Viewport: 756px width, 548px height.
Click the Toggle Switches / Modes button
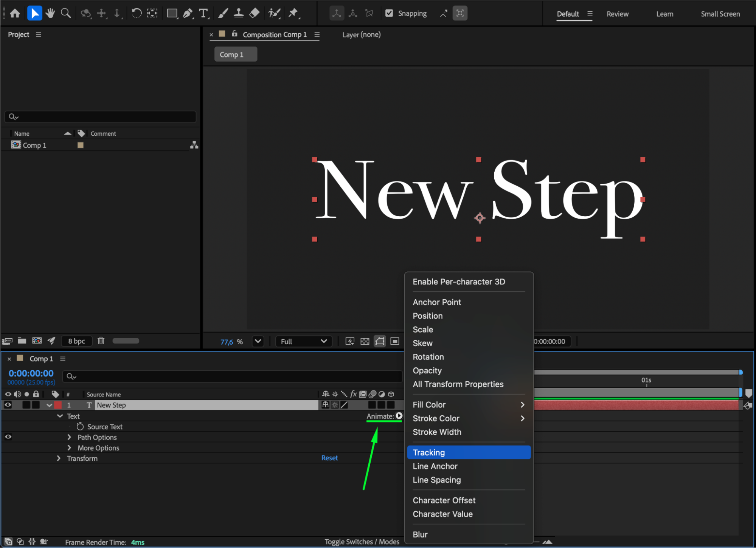pyautogui.click(x=362, y=542)
